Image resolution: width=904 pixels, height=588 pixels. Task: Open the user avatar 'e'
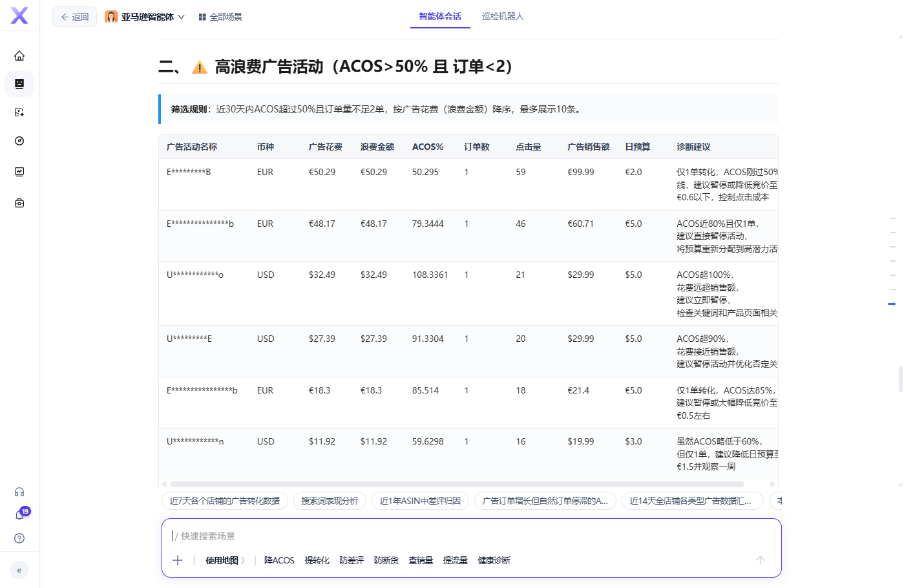pyautogui.click(x=19, y=570)
